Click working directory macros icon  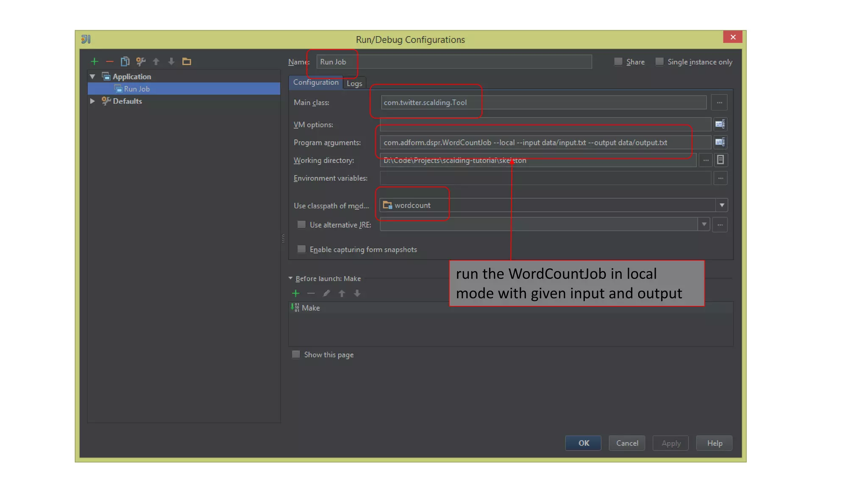pyautogui.click(x=720, y=160)
